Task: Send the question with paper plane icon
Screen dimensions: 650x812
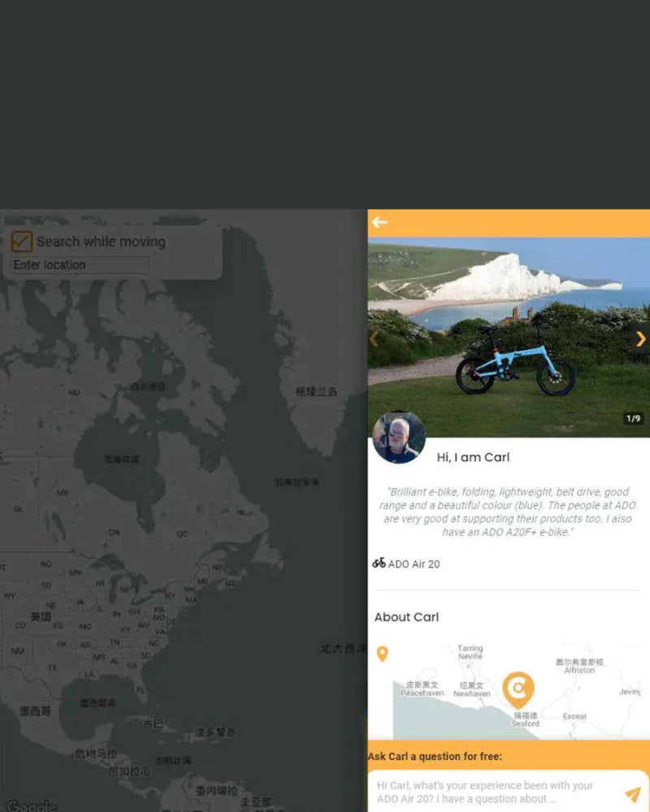Action: [x=632, y=794]
